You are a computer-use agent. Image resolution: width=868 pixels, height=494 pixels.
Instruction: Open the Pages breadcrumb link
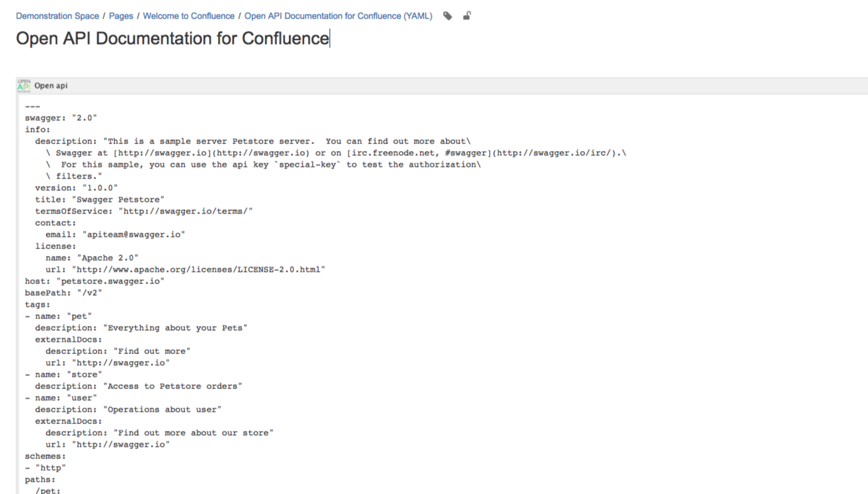(121, 16)
